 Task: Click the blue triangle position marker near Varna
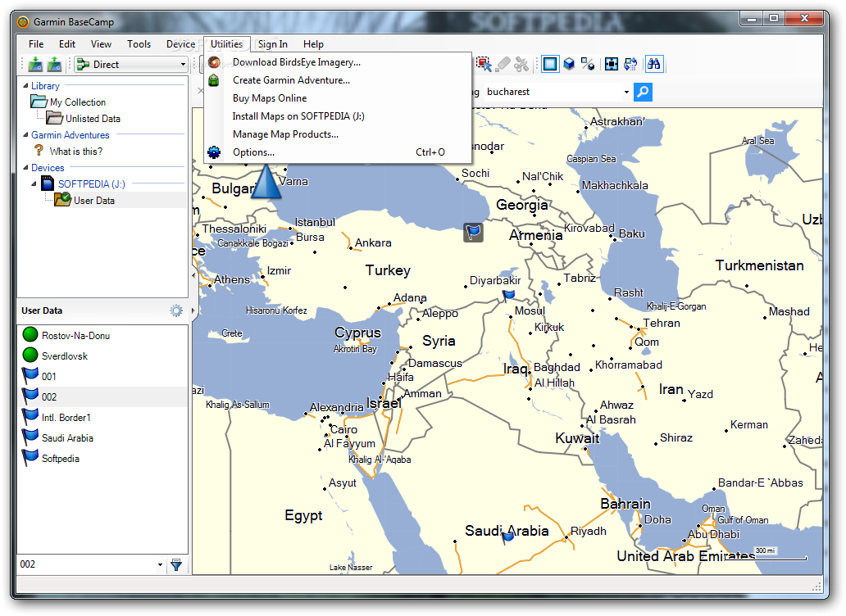pyautogui.click(x=266, y=182)
